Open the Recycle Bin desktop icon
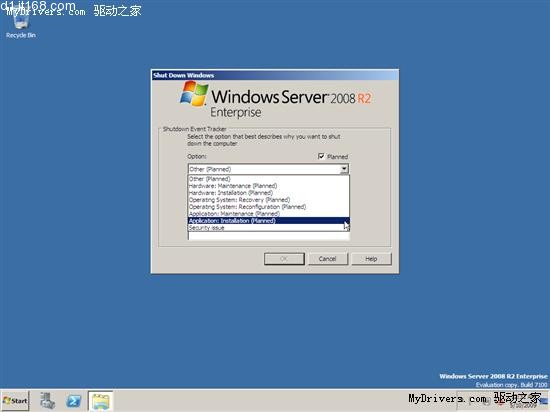This screenshot has width=550, height=412. [x=21, y=26]
